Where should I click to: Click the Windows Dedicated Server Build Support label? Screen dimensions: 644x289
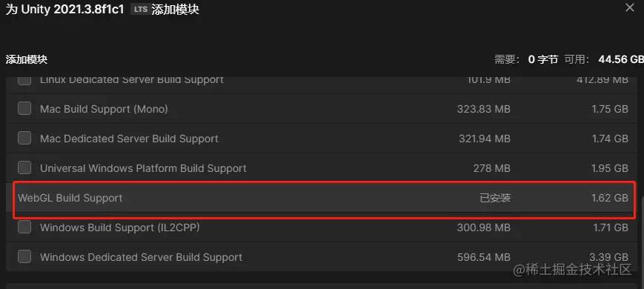tap(142, 257)
